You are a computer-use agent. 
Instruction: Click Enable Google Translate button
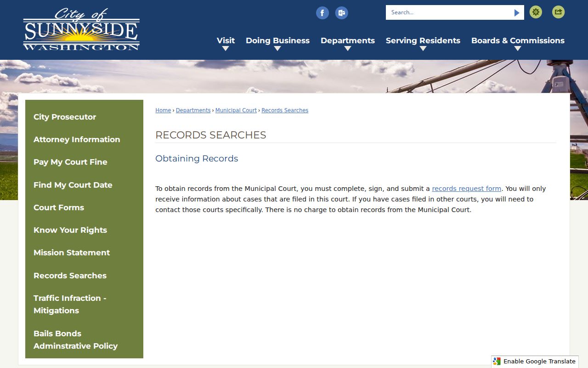pos(535,362)
